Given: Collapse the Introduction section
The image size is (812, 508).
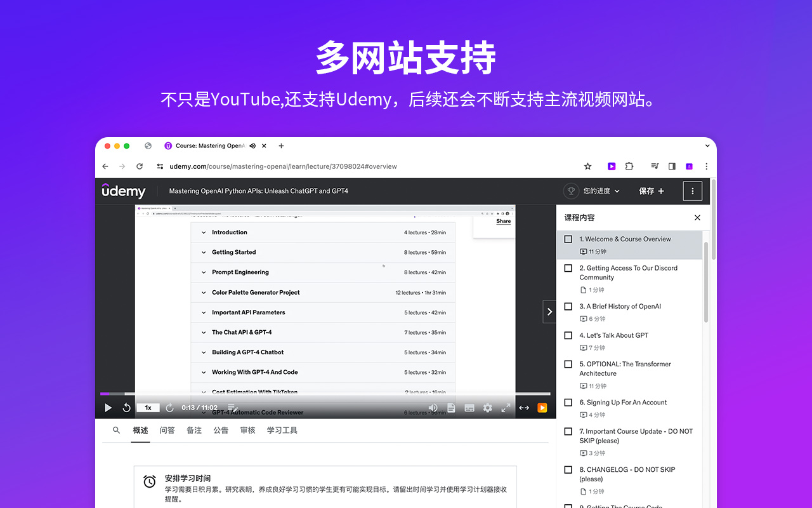Looking at the screenshot, I should point(204,232).
